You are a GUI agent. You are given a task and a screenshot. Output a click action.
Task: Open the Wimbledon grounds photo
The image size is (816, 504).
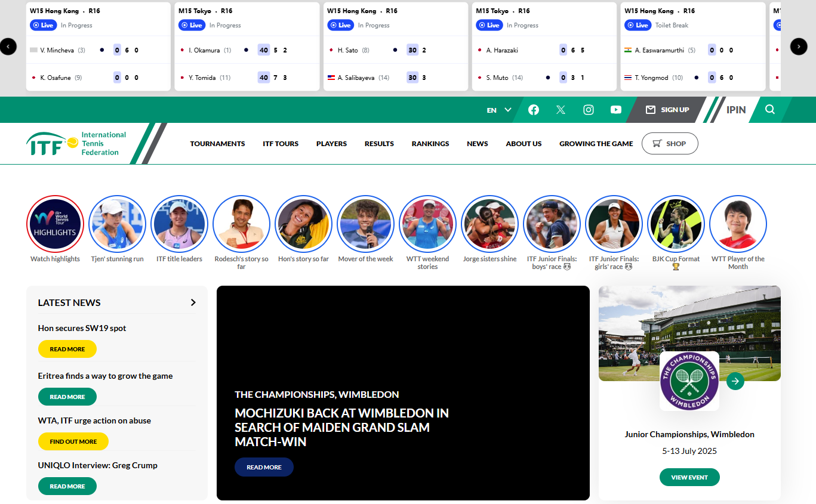click(x=689, y=333)
